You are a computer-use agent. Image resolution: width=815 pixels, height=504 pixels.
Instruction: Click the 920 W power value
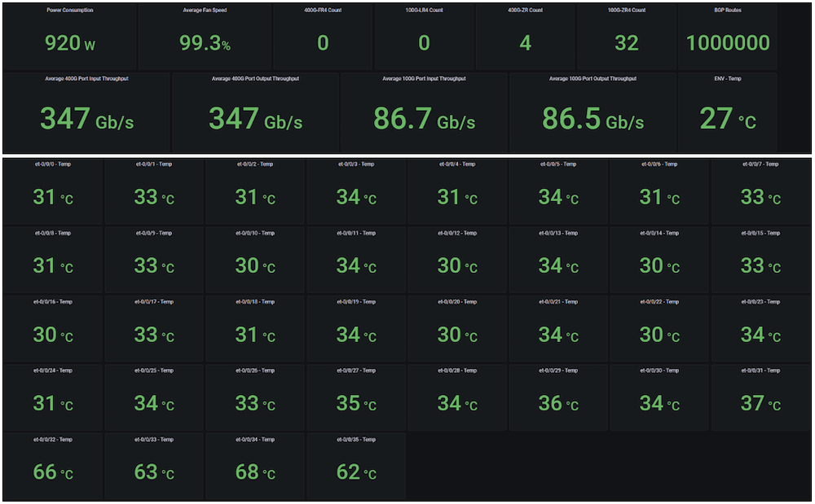click(x=69, y=43)
